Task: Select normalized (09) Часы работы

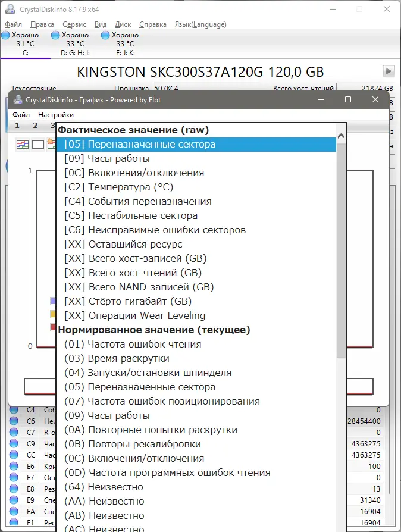Action: click(x=196, y=415)
